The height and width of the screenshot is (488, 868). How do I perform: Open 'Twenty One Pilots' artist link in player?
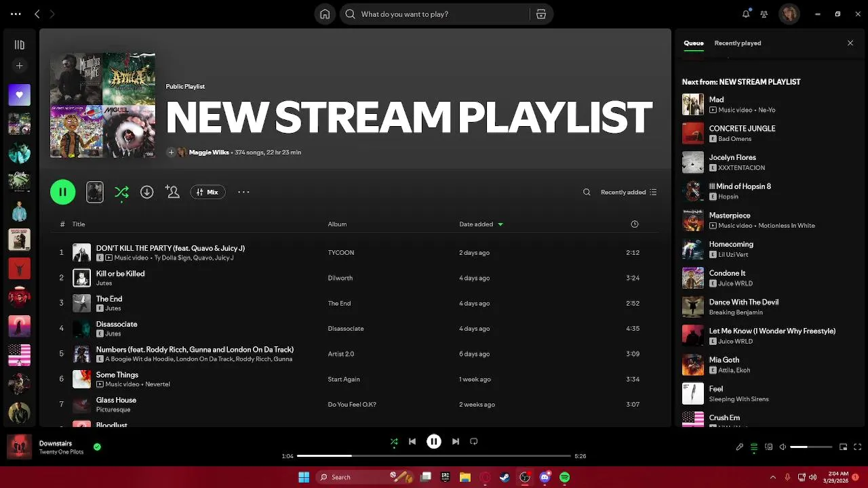pos(61,452)
